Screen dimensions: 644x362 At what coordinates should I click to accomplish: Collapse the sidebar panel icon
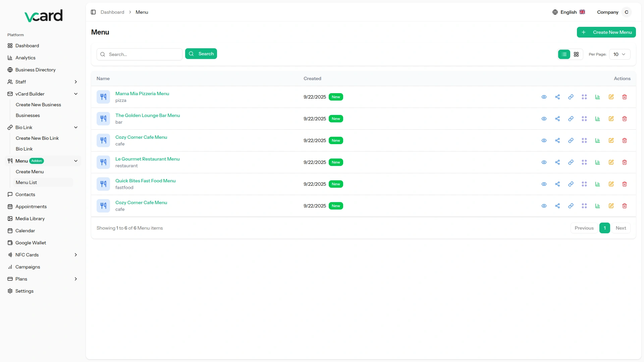coord(93,12)
